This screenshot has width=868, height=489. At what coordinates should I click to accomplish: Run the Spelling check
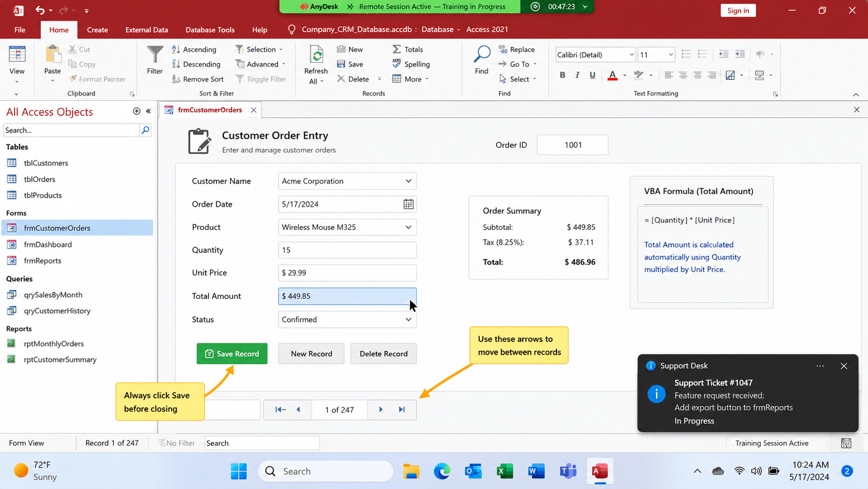(411, 64)
